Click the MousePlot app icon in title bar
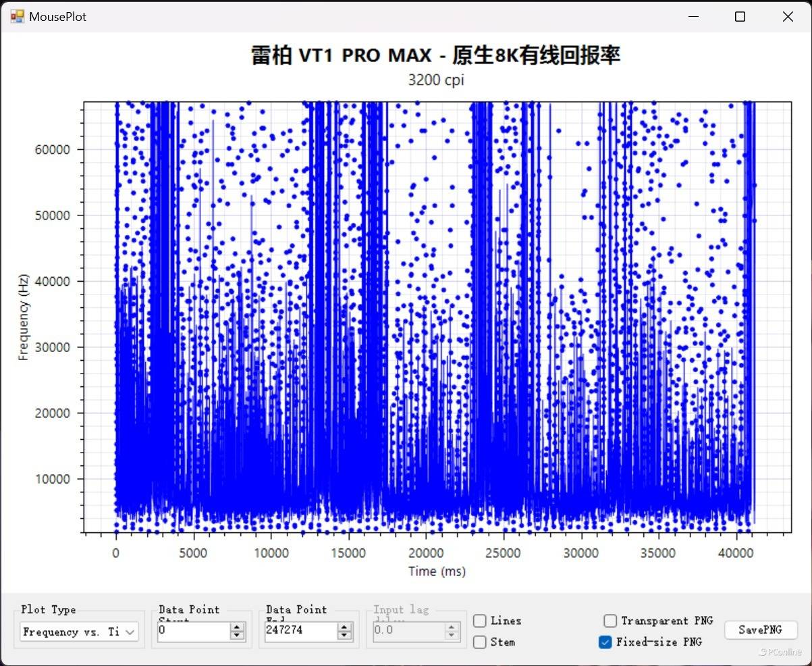The image size is (812, 666). [17, 16]
